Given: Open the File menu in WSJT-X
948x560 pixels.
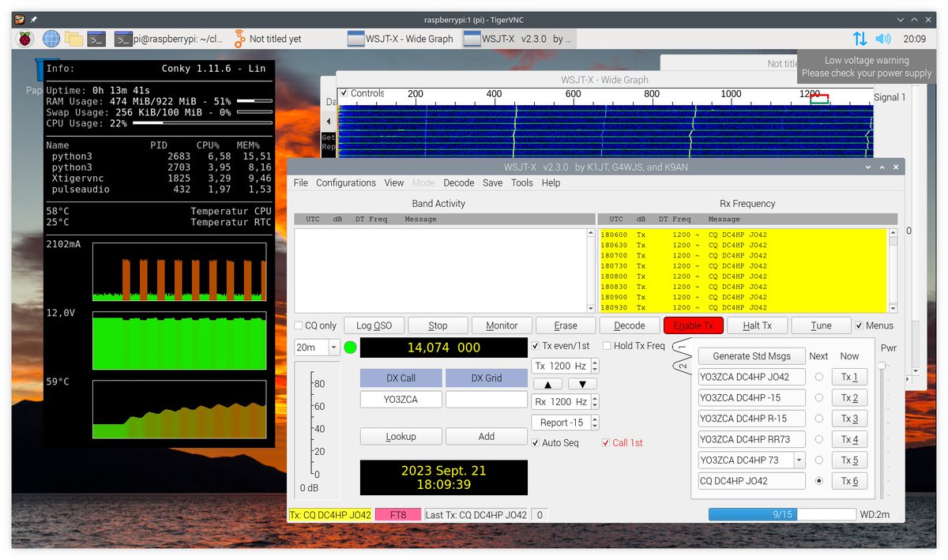Looking at the screenshot, I should pyautogui.click(x=301, y=182).
